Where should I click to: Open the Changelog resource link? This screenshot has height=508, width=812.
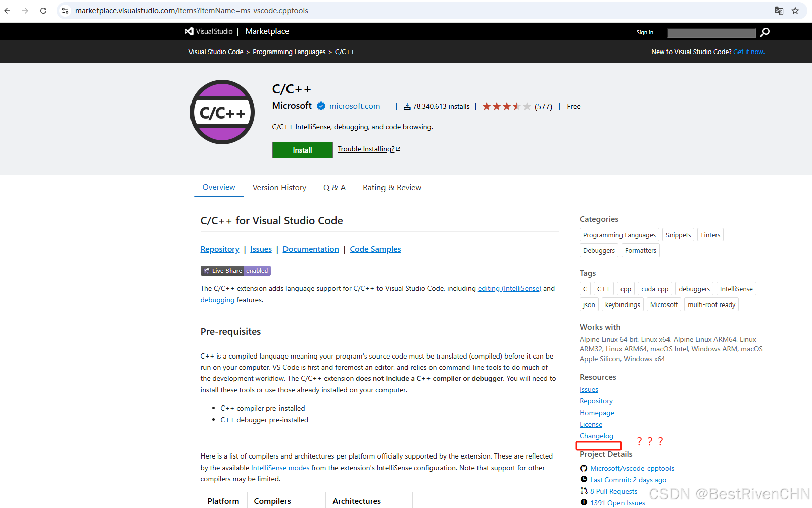click(x=596, y=436)
